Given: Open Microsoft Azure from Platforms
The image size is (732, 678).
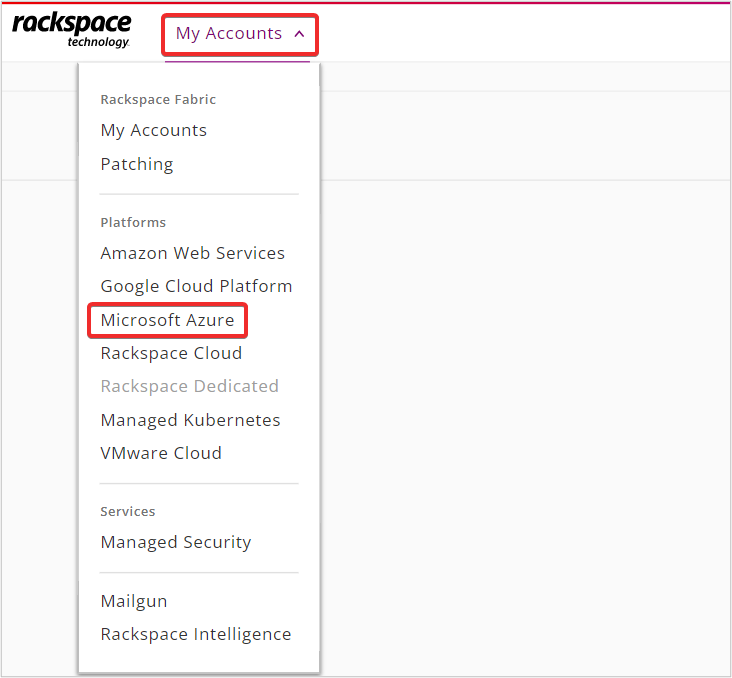Looking at the screenshot, I should point(167,320).
